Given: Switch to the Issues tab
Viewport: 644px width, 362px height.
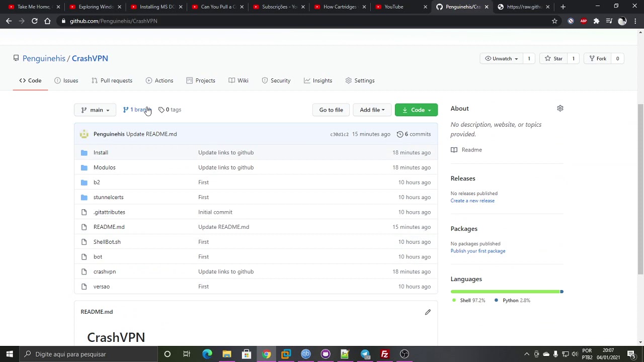Looking at the screenshot, I should [66, 80].
